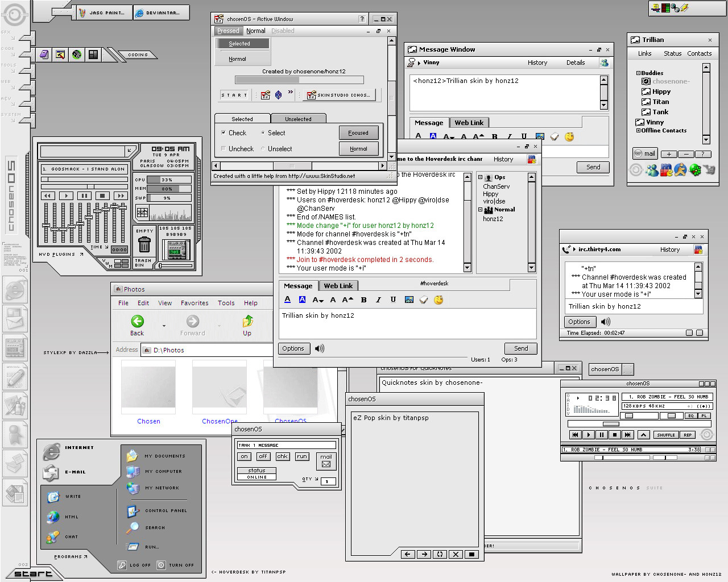Collapse the Normal user group
Screen dimensions: 728x582
point(480,210)
